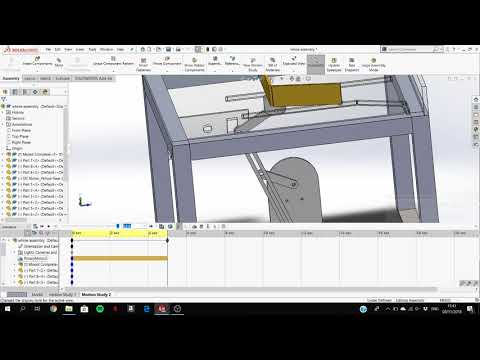The width and height of the screenshot is (480, 360).
Task: Open Reference Geometry tool
Action: point(232,61)
